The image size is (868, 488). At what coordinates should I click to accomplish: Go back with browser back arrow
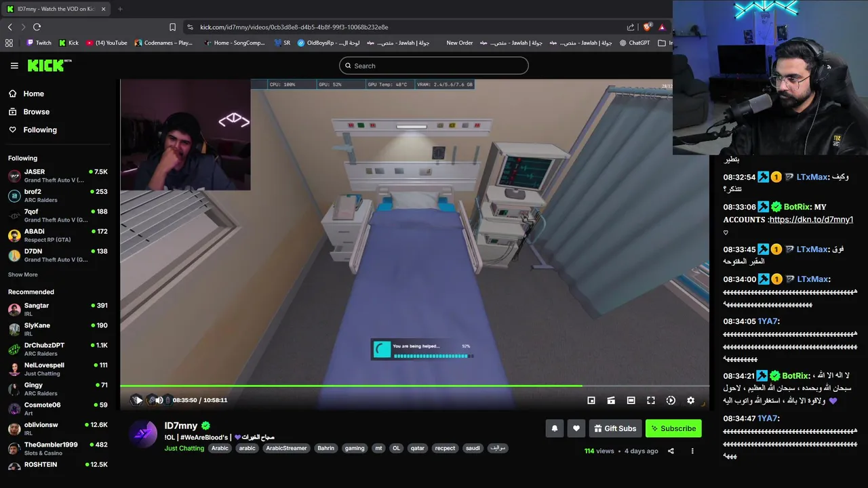click(10, 27)
